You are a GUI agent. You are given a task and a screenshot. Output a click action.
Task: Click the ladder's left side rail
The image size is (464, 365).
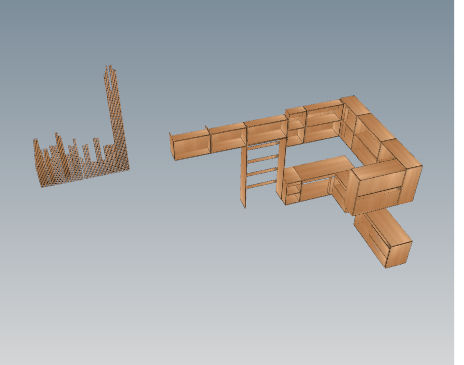[243, 177]
